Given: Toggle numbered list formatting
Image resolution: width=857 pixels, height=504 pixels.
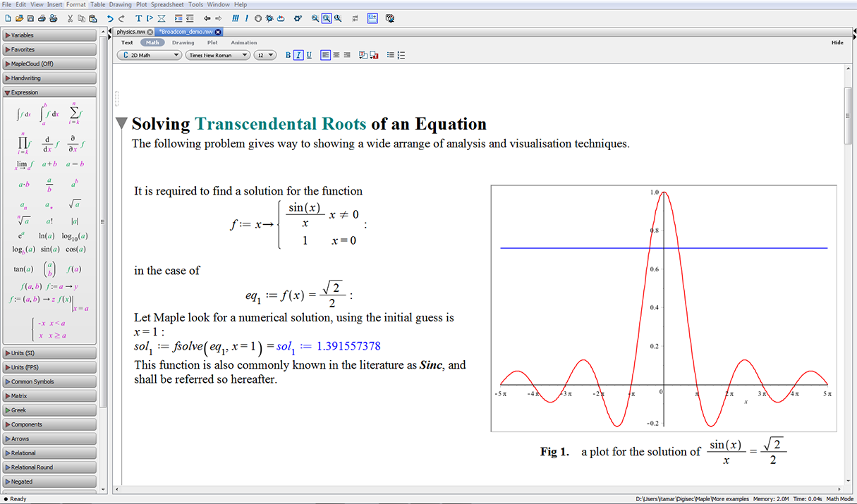Looking at the screenshot, I should point(401,55).
